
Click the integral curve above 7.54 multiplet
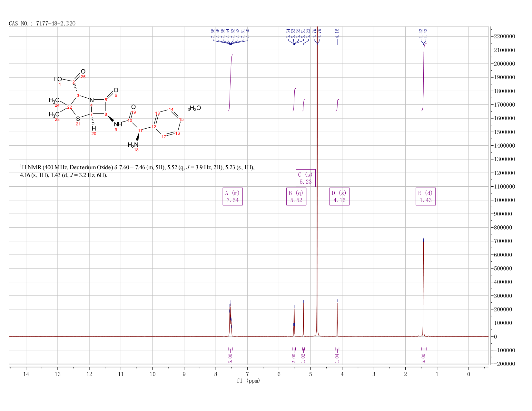tap(231, 83)
